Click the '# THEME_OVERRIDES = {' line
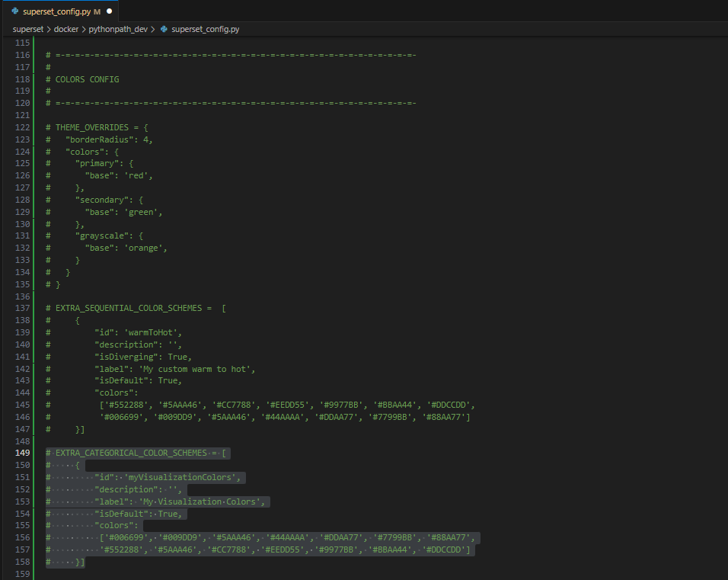The image size is (728, 580). [97, 127]
